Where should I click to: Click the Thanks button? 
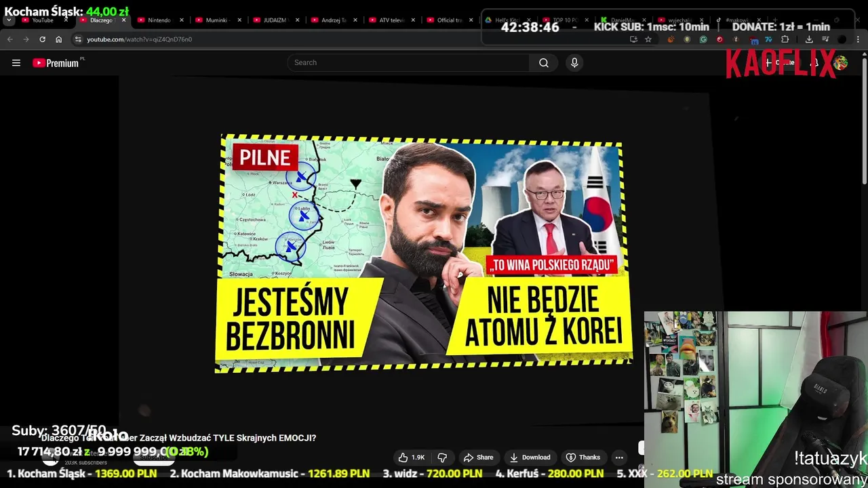tap(583, 457)
